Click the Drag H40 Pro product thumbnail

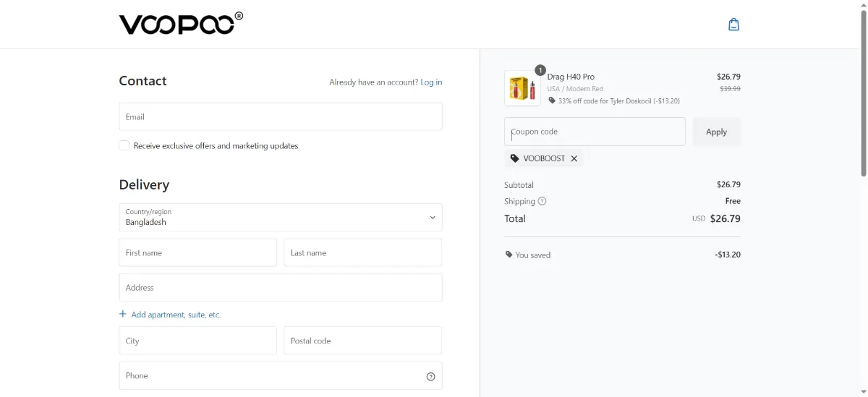522,88
